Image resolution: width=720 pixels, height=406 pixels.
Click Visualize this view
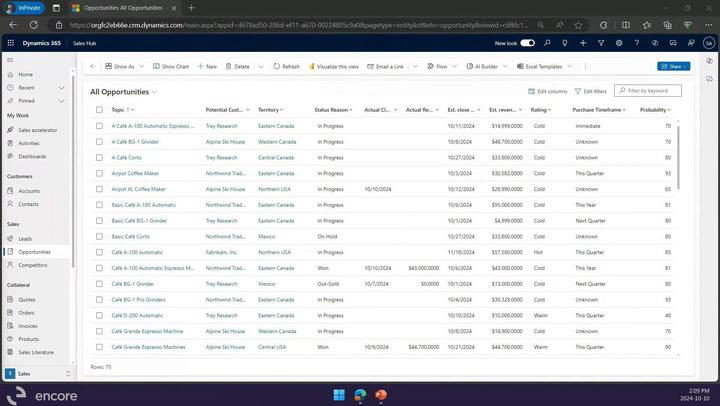click(334, 66)
